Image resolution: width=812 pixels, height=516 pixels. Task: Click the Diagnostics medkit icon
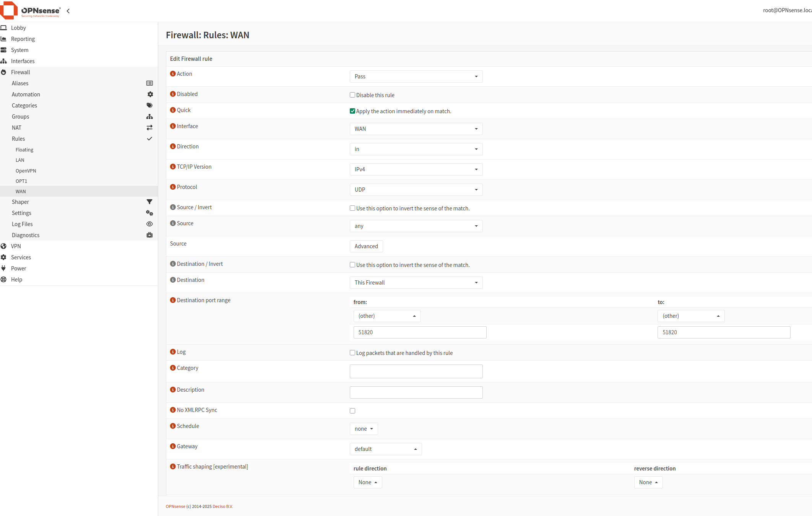click(149, 235)
